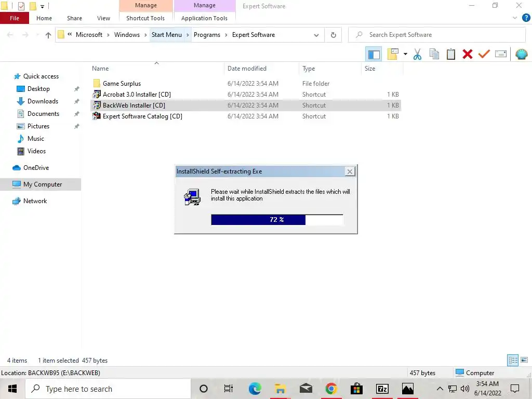Open Downloads in navigation pane
This screenshot has width=532, height=399.
click(43, 101)
